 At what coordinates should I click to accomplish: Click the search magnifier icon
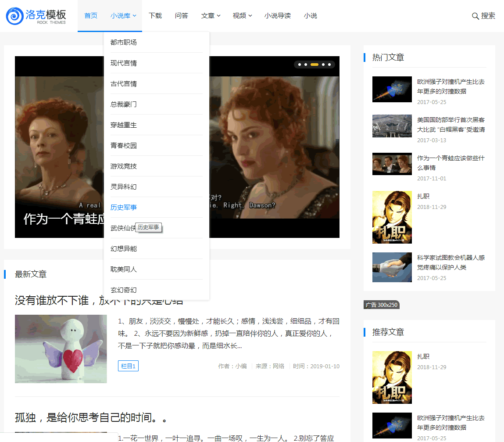[x=475, y=16]
